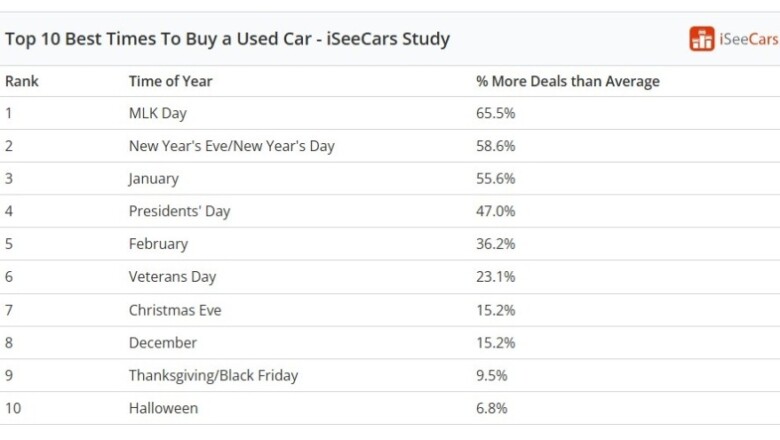Select the Veterans Day cell
Image resolution: width=780 pixels, height=440 pixels.
pyautogui.click(x=172, y=277)
